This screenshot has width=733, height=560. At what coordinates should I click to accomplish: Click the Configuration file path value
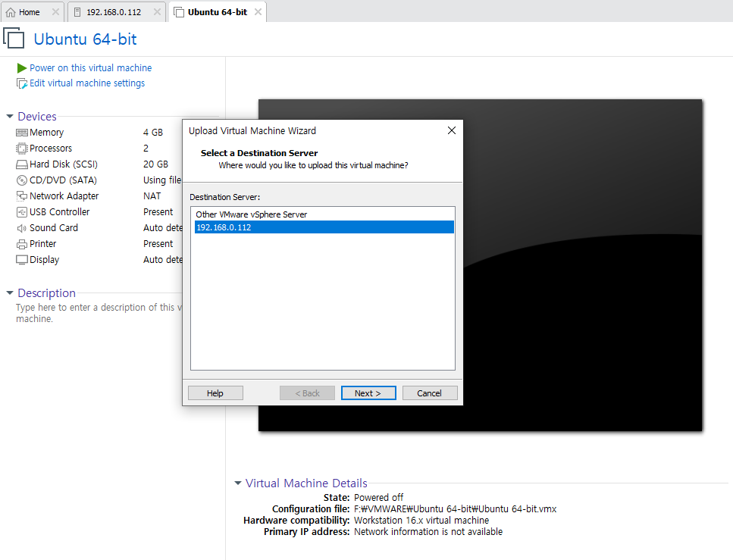(x=456, y=508)
